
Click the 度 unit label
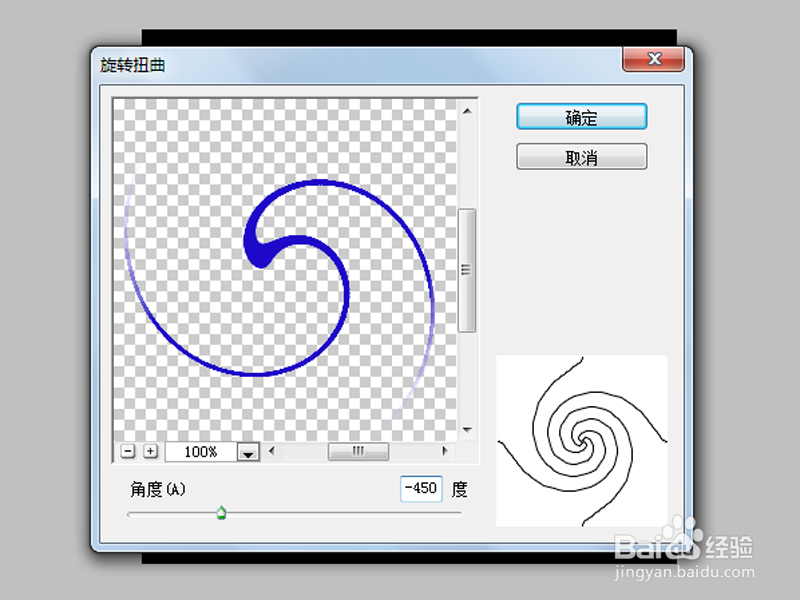coord(459,489)
